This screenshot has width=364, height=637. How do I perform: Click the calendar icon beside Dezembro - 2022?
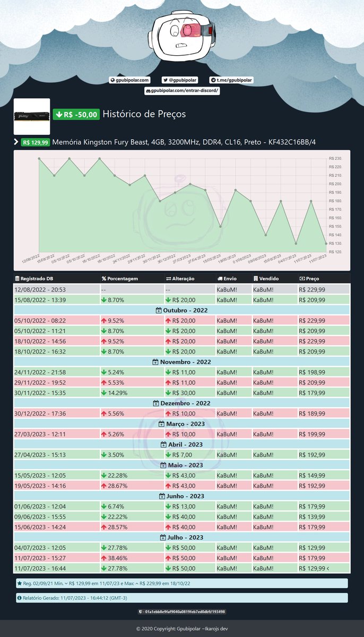click(156, 403)
